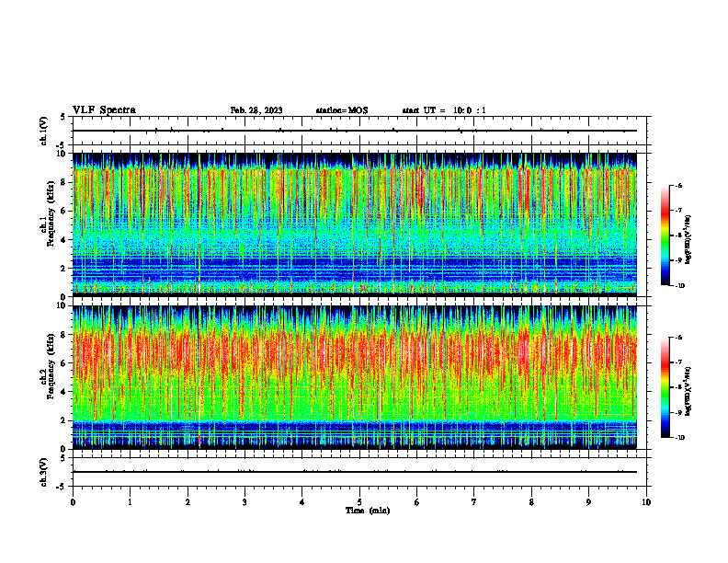Click the ch.1 spectrogram color bar
The height and width of the screenshot is (563, 728).
point(665,236)
